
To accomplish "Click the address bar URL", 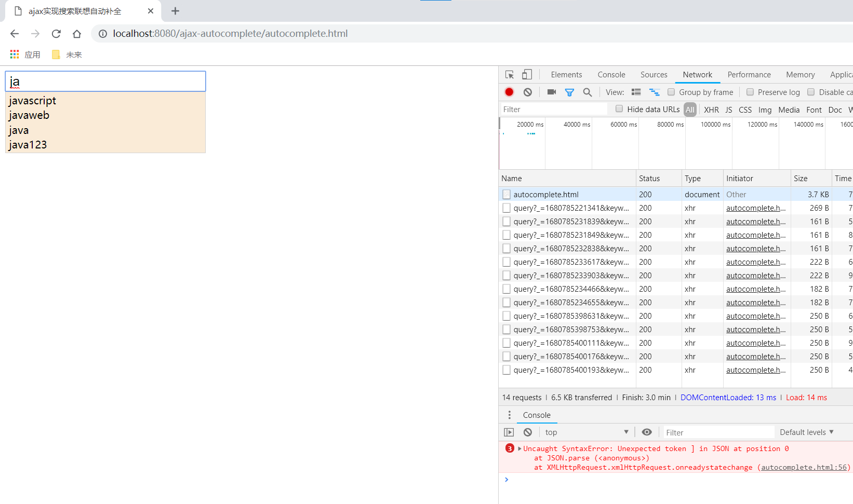I will tap(230, 34).
